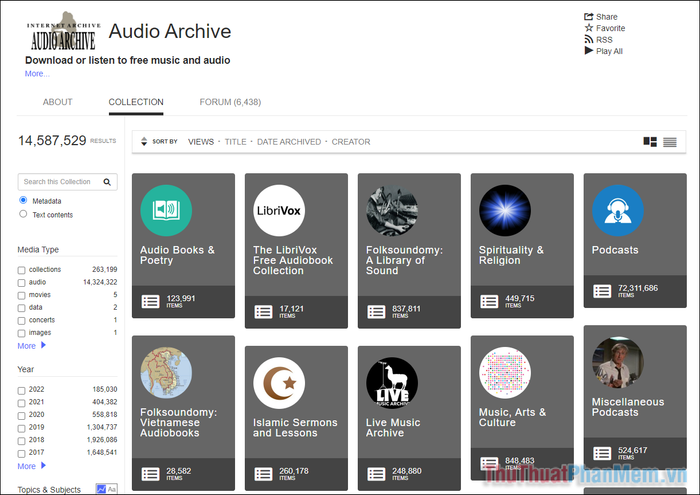Select the Text contents radio button
Screen dimensions: 700x495
pyautogui.click(x=23, y=214)
